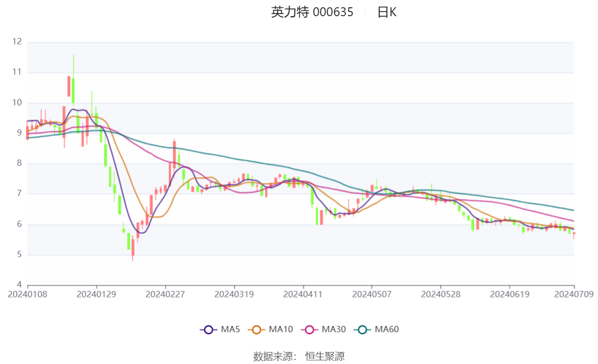Toggle the MA30 legend item
The height and width of the screenshot is (364, 598).
(323, 329)
